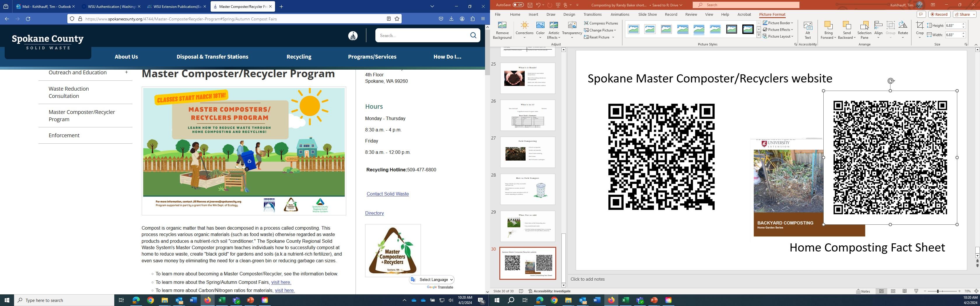
Task: Open the Select Language dropdown
Action: pos(432,279)
